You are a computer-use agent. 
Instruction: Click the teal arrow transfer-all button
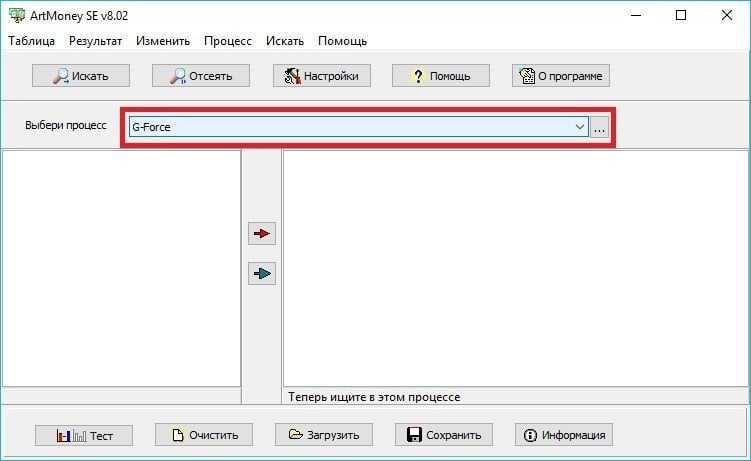point(262,273)
